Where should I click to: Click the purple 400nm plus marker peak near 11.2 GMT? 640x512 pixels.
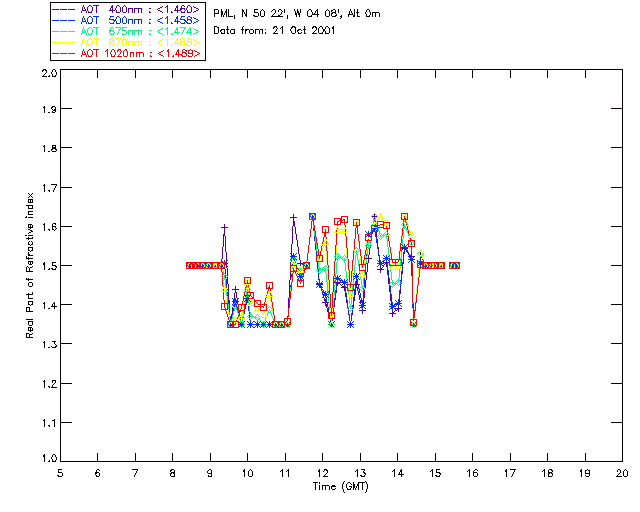(x=293, y=217)
